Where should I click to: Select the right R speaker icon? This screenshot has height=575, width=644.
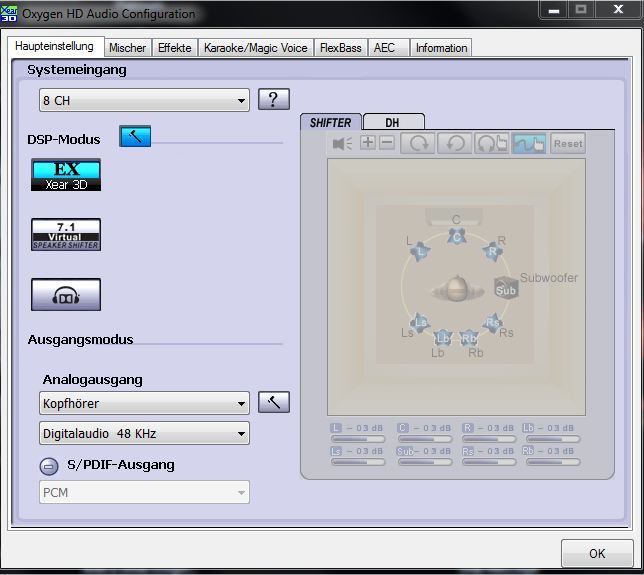coord(492,251)
